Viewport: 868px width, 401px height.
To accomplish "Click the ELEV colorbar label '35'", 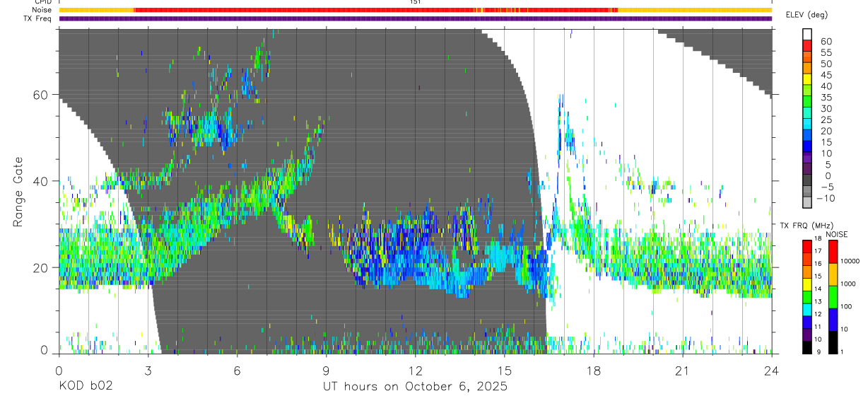I will pyautogui.click(x=825, y=98).
